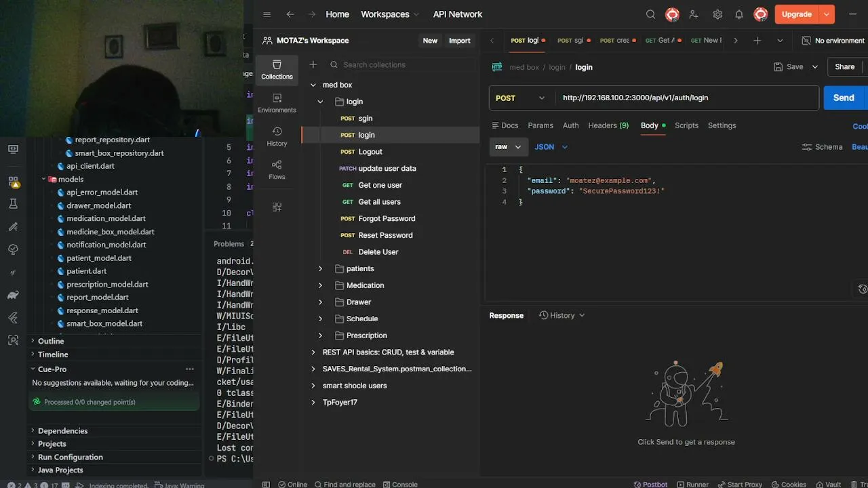Open the Collections sidebar panel

[x=277, y=70]
